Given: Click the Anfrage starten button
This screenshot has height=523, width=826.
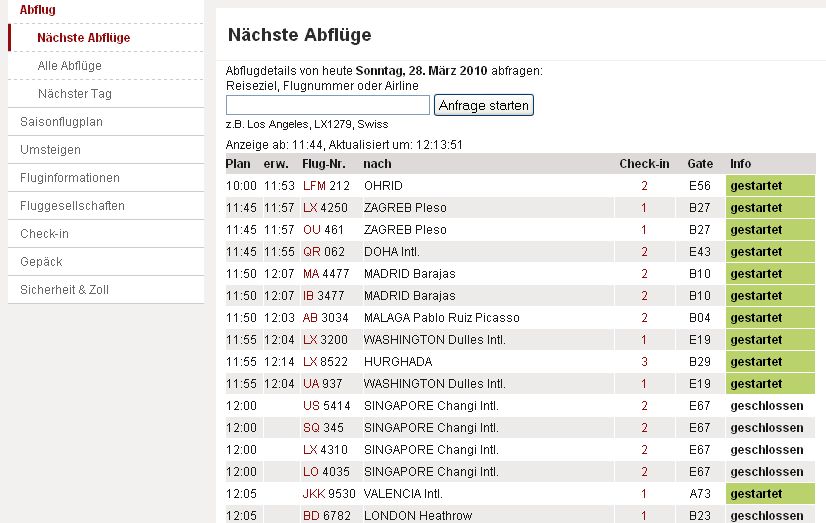Looking at the screenshot, I should [x=484, y=105].
